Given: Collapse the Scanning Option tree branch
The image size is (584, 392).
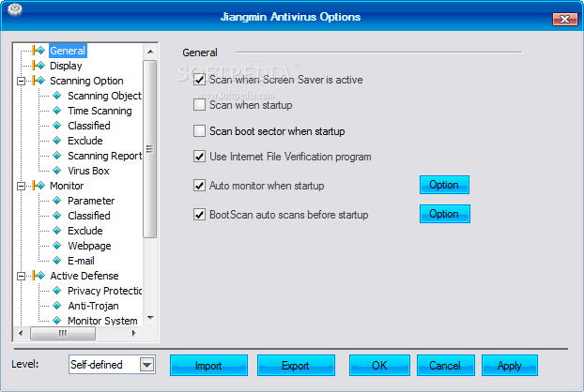Looking at the screenshot, I should tap(22, 81).
